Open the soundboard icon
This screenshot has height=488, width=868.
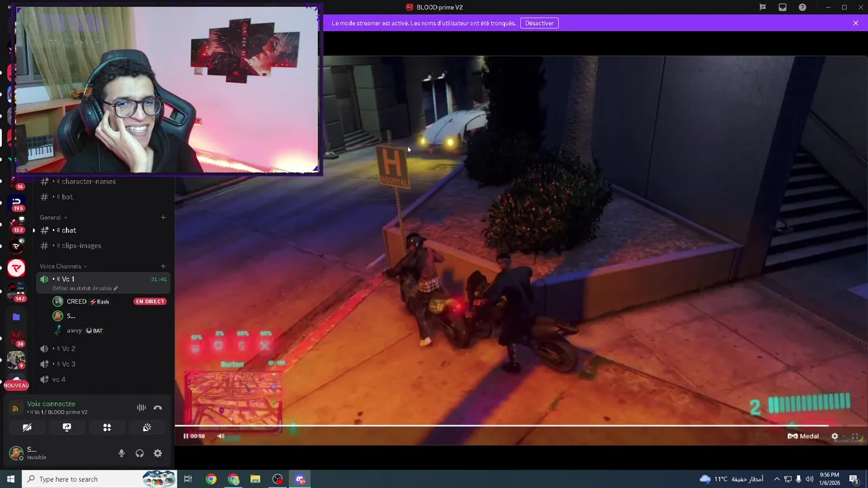coord(146,428)
